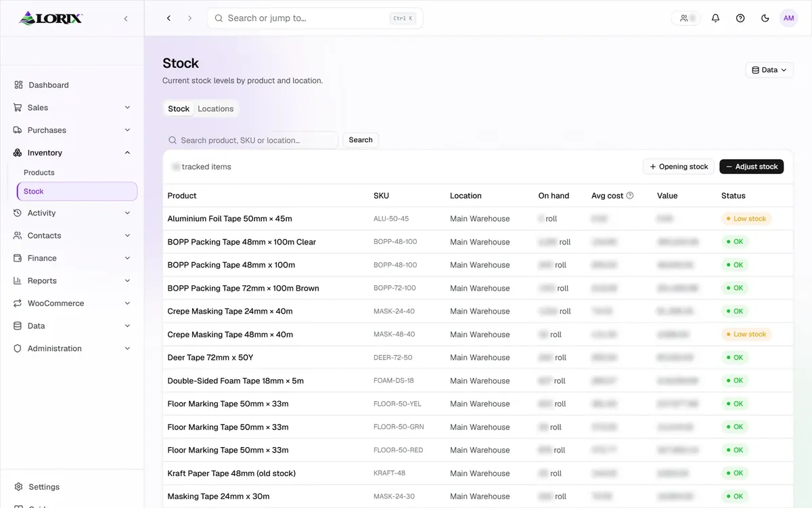812x508 pixels.
Task: Open Products in the Inventory submenu
Action: coord(39,173)
